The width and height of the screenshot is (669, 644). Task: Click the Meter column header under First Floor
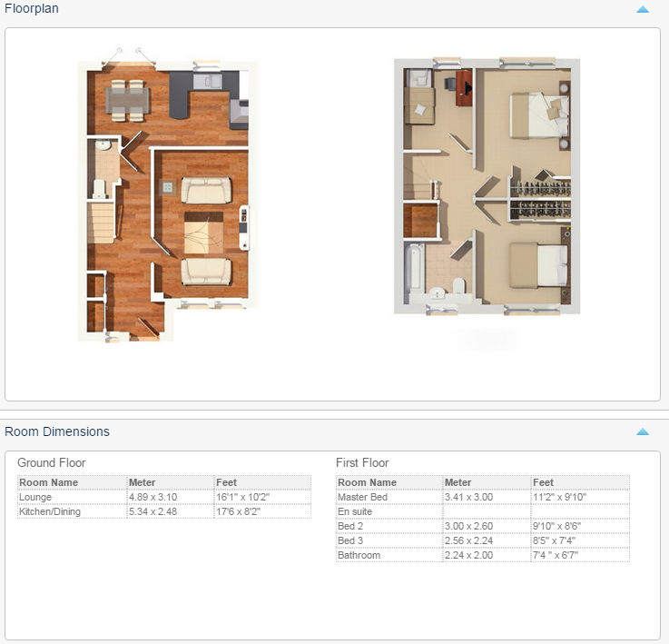click(x=458, y=483)
